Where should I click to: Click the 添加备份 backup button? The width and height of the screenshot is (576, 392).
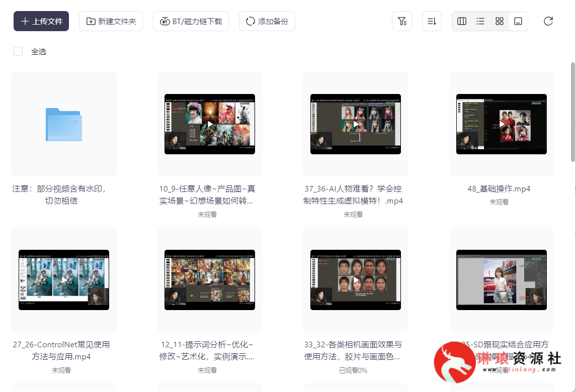267,21
